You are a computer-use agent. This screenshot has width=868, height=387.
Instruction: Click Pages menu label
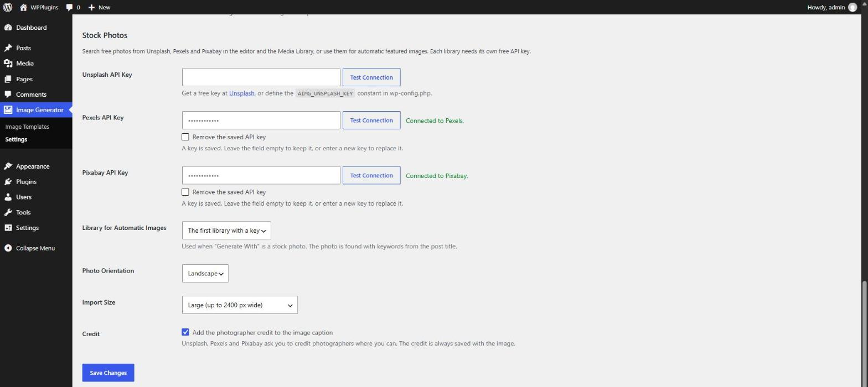tap(24, 79)
